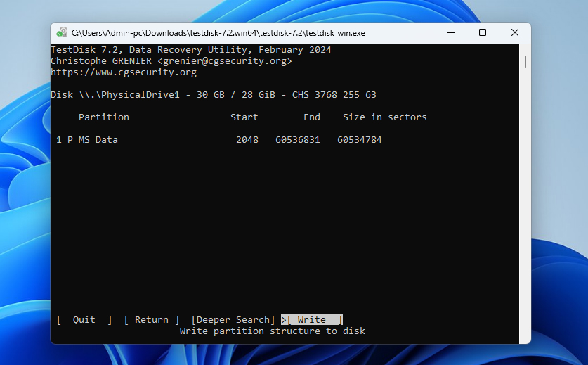
Task: Click the Disk \\.\PhysicalDrive1 info line
Action: [x=214, y=95]
